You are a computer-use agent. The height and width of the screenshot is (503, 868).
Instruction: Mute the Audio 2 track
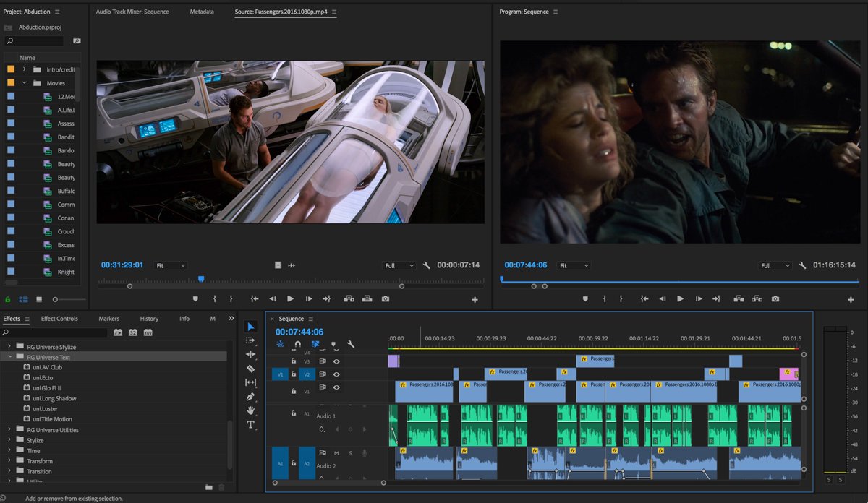(336, 453)
